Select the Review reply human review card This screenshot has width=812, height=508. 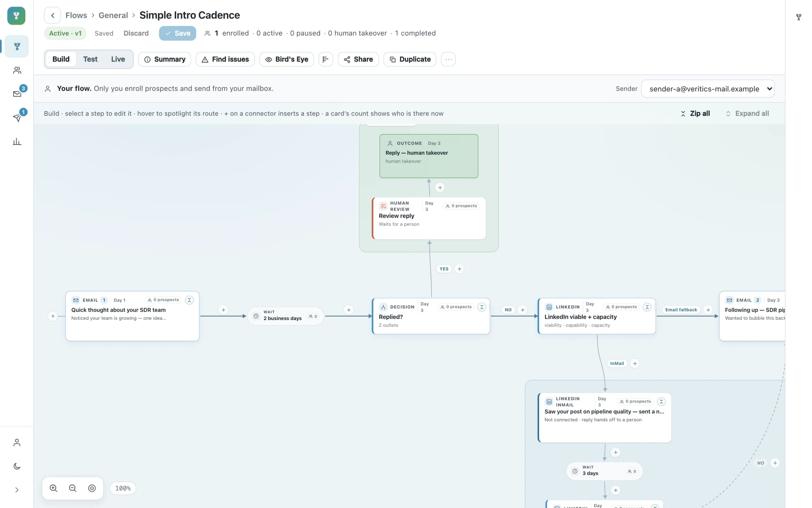(429, 218)
